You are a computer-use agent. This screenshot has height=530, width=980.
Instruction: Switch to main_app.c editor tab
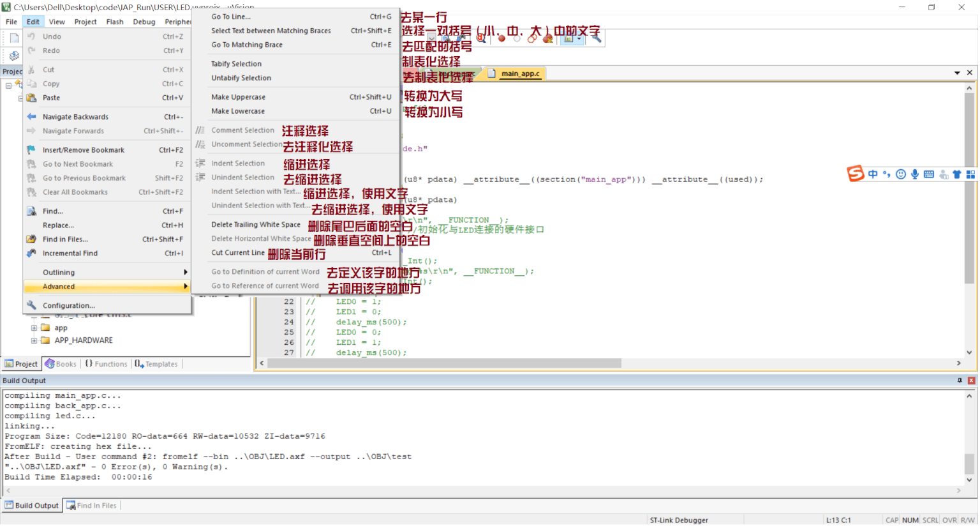[515, 73]
